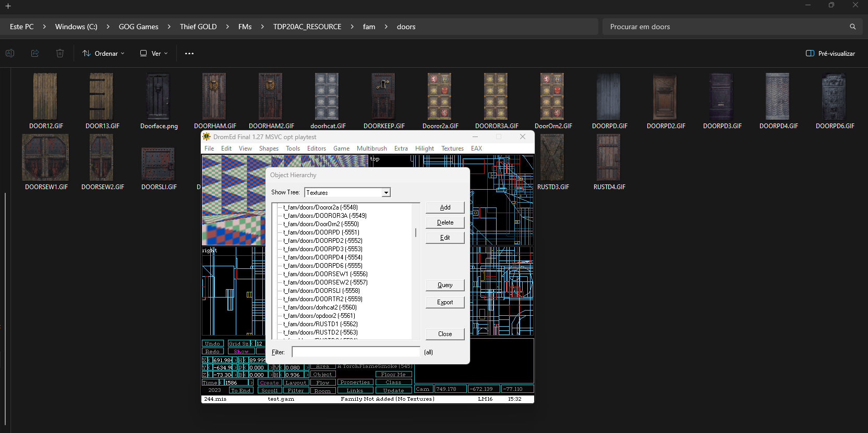Select the DOORPD.GIF file icon
Screen dimensions: 868x433
(609, 96)
